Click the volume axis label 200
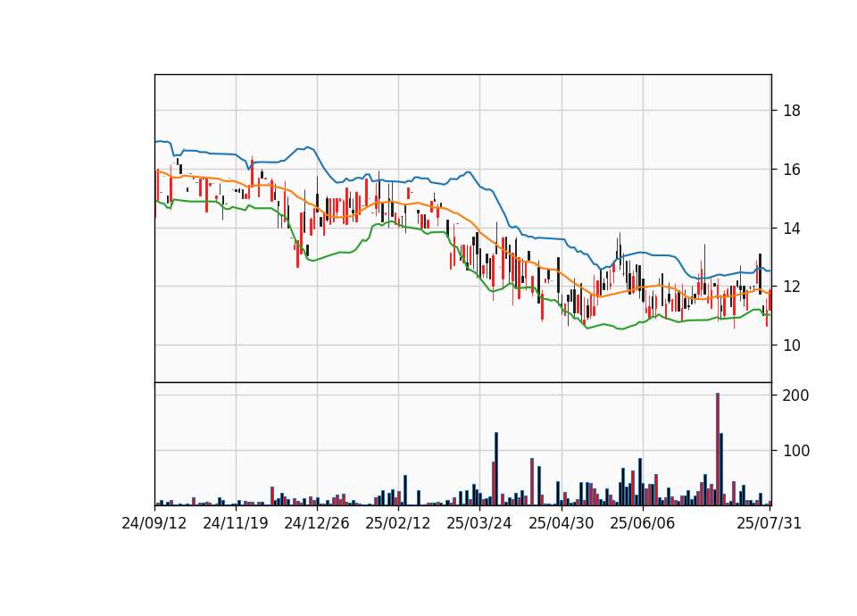This screenshot has width=857, height=616. pyautogui.click(x=795, y=395)
